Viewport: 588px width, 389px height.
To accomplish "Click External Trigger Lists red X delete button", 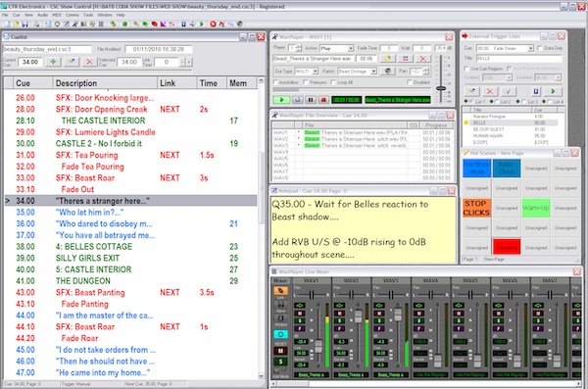I will 490,91.
